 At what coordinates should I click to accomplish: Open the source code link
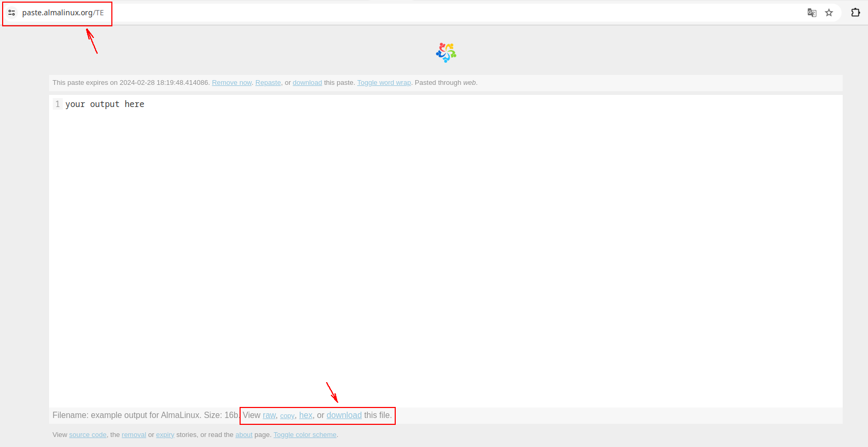tap(88, 435)
